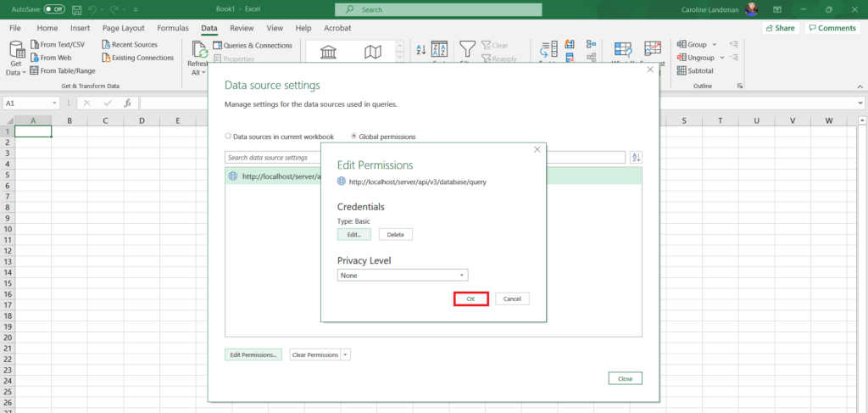868x413 pixels.
Task: Switch to the Review tab
Action: [x=242, y=28]
